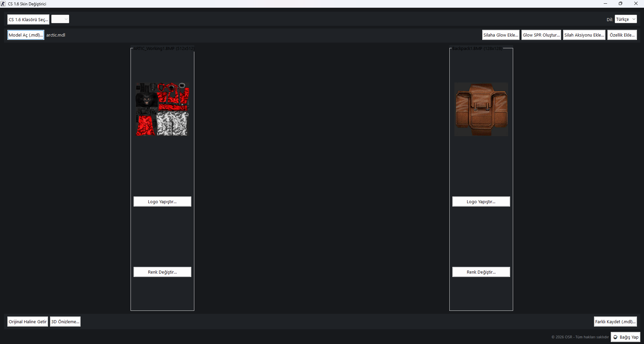Screen dimensions: 644x344
Task: Click Renk Değiştir under ARTIC_Working1.BMP
Action: 162,272
